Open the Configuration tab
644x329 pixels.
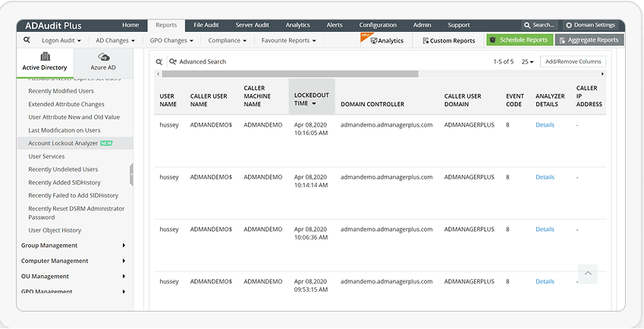click(x=378, y=25)
